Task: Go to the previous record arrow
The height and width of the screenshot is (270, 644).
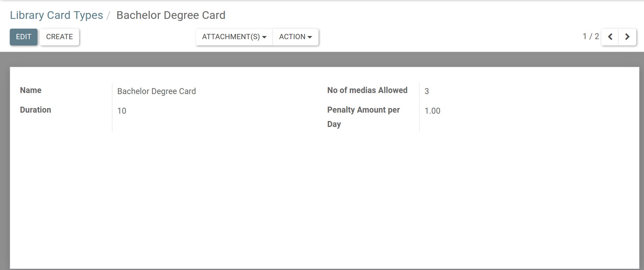Action: [610, 37]
